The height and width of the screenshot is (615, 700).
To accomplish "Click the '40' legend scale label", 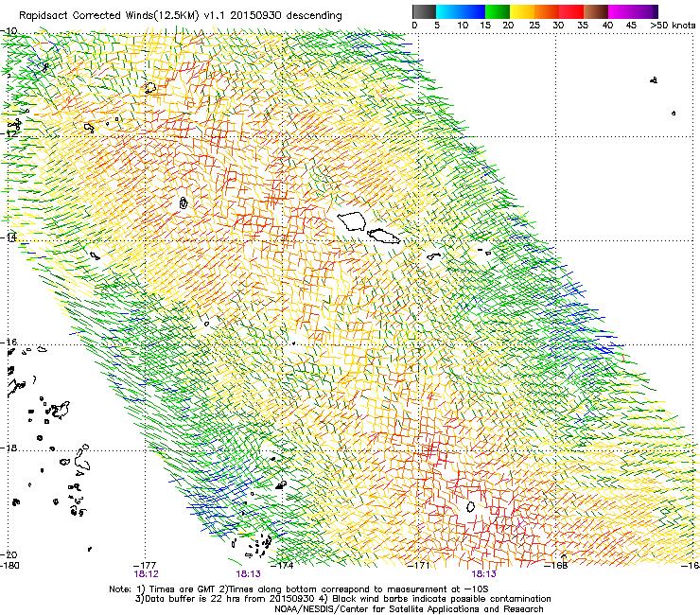I will pos(607,26).
